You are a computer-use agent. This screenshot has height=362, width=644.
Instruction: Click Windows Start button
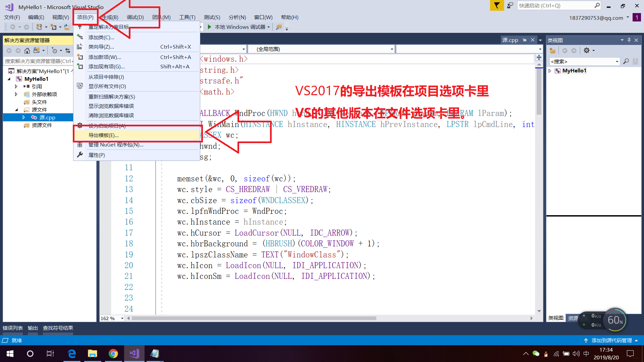pos(10,354)
